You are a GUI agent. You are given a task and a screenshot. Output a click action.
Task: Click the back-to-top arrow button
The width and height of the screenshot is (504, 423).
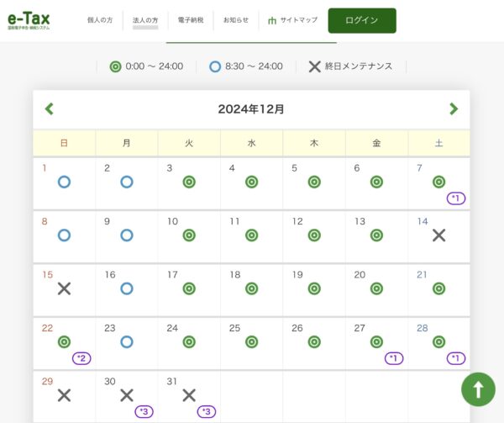[x=478, y=389]
